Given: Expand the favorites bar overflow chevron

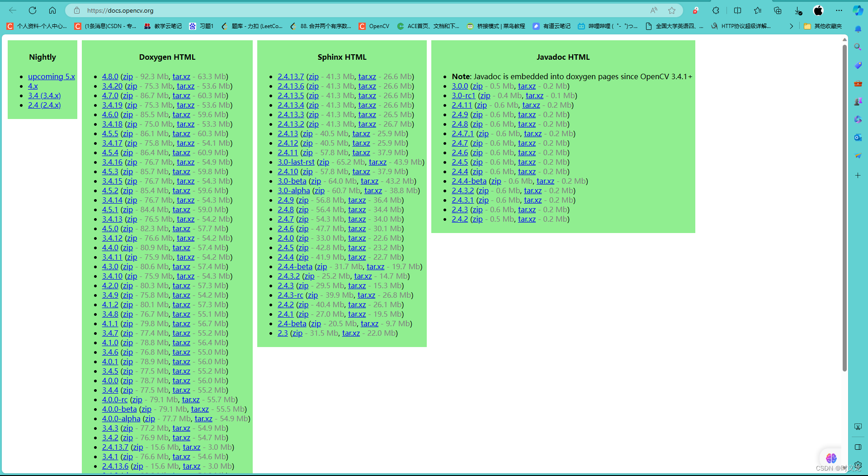Looking at the screenshot, I should point(791,26).
